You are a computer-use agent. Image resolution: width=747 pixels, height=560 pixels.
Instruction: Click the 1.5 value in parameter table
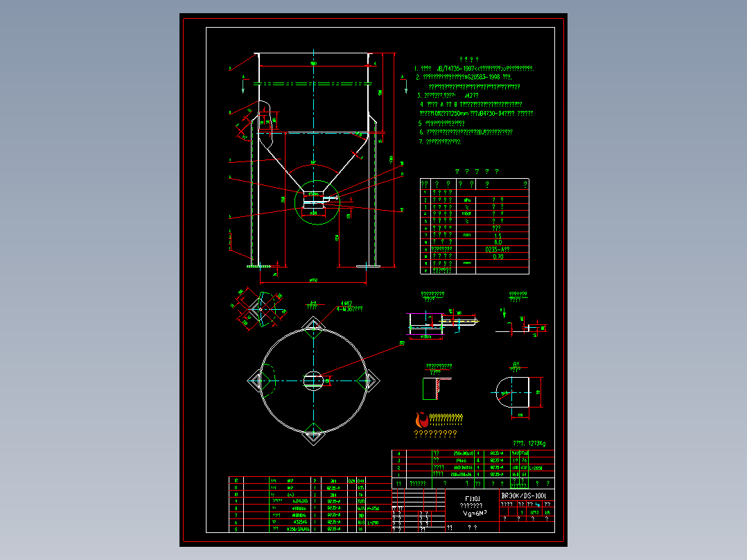[x=498, y=236]
